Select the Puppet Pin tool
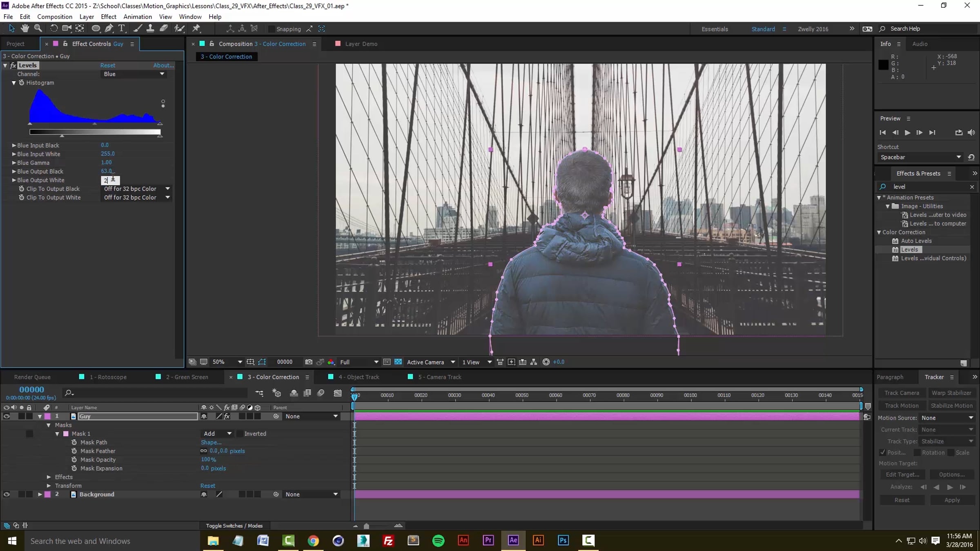Screen dimensions: 980x551 tap(196, 28)
